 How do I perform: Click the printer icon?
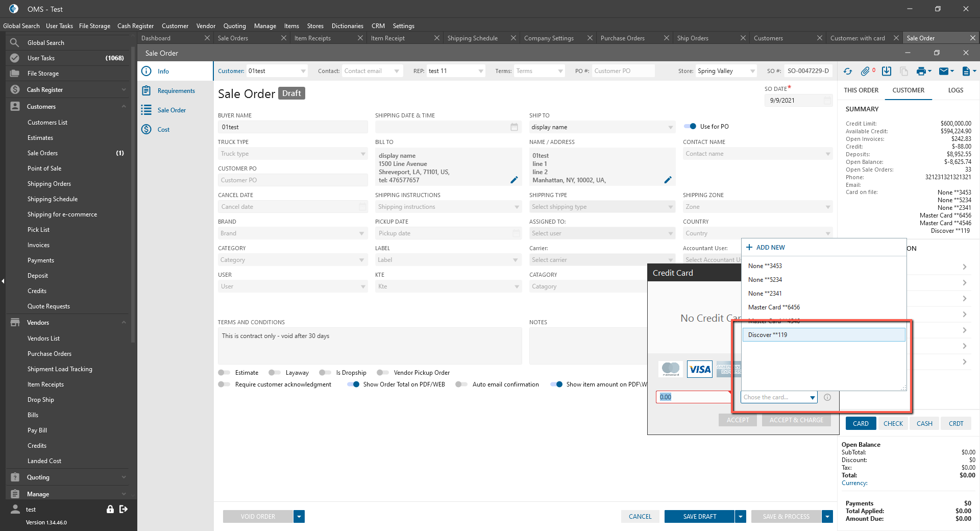click(x=921, y=71)
